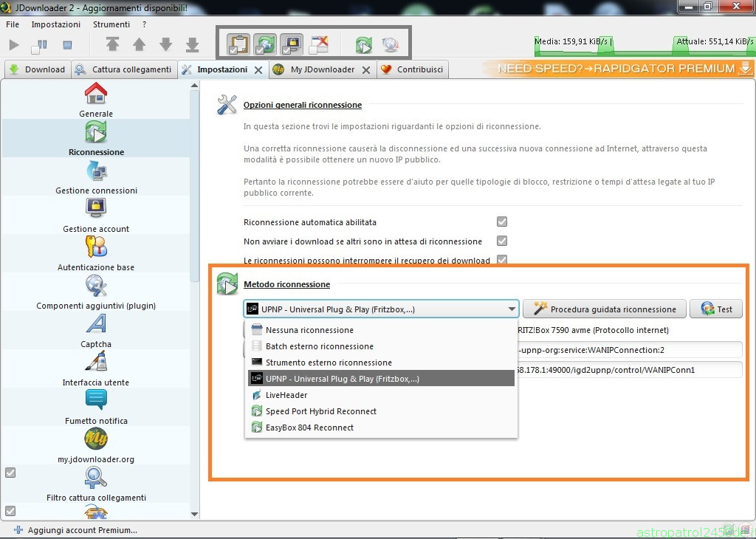This screenshot has width=756, height=539.
Task: Click the Rapidgator Premium banner
Action: pyautogui.click(x=619, y=69)
